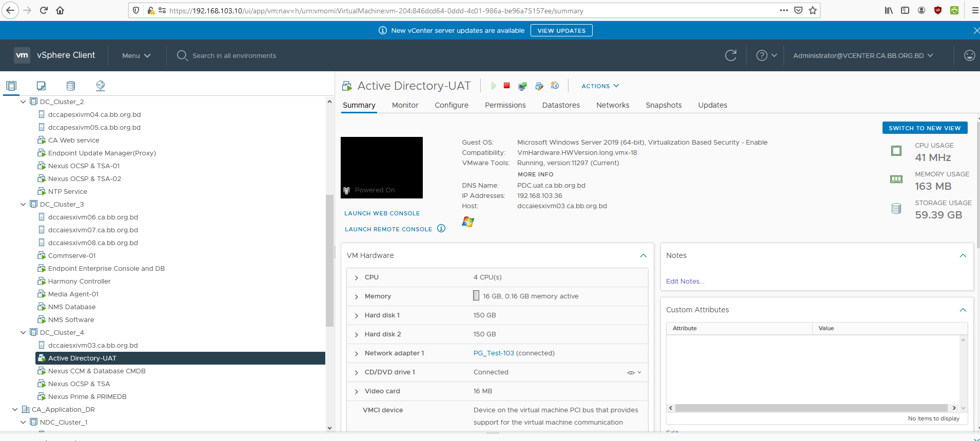Open the browser library icon
This screenshot has height=441, width=980.
tap(889, 10)
